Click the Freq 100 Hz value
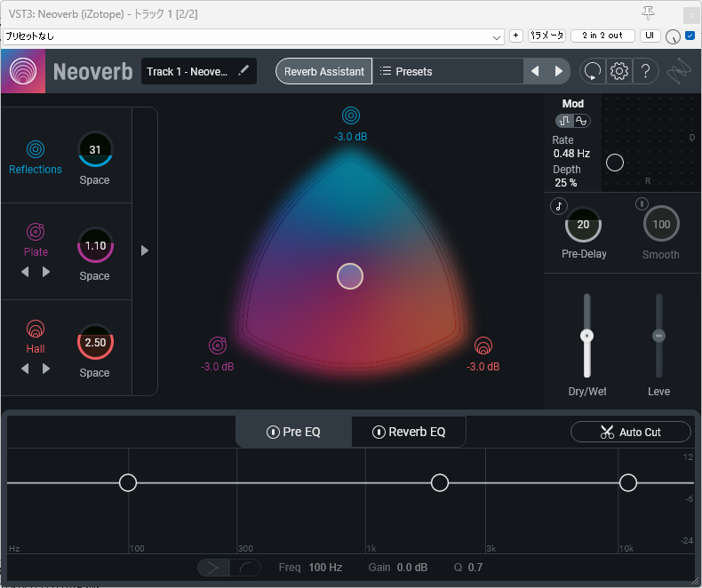 (325, 568)
